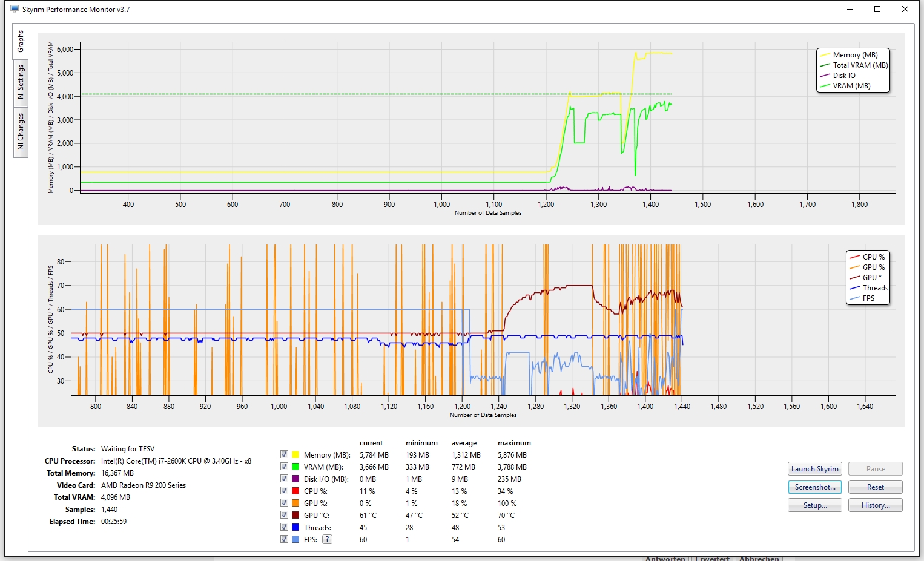Viewport: 924px width, 561px height.
Task: Toggle the Threads checkbox
Action: coord(284,527)
